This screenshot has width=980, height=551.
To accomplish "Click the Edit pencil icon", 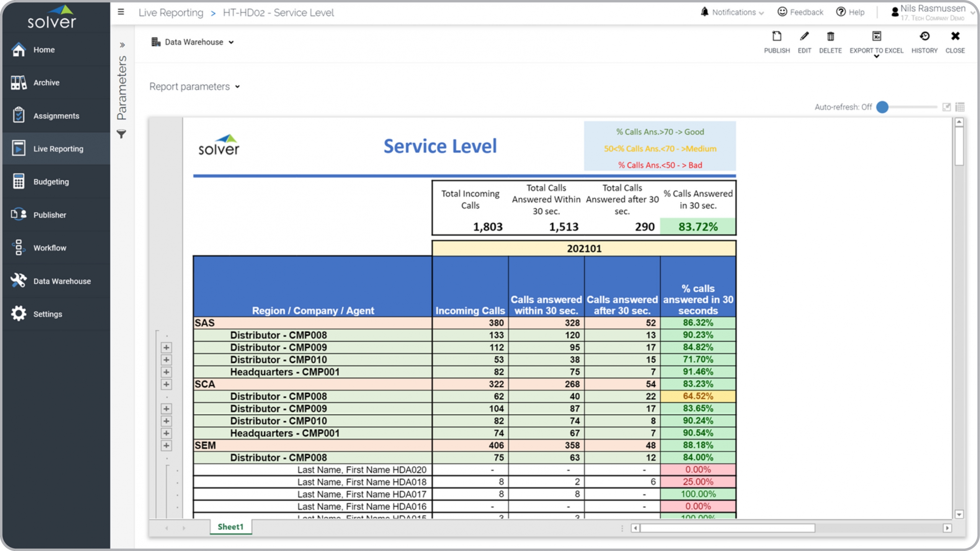I will (x=804, y=37).
